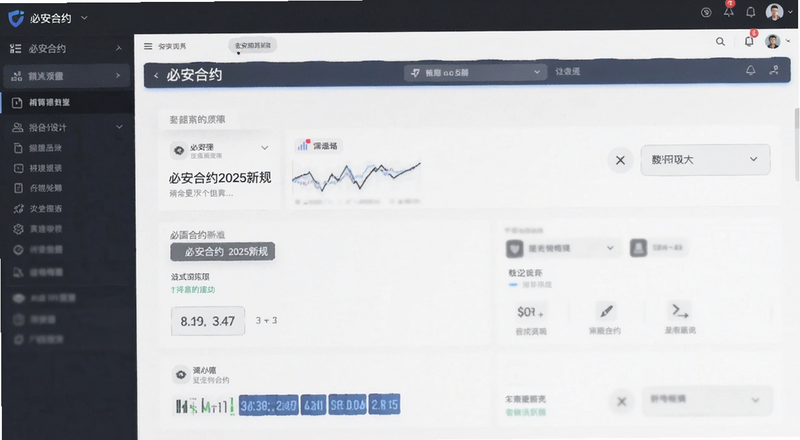Click the line chart preview
The image size is (800, 440).
pyautogui.click(x=356, y=178)
